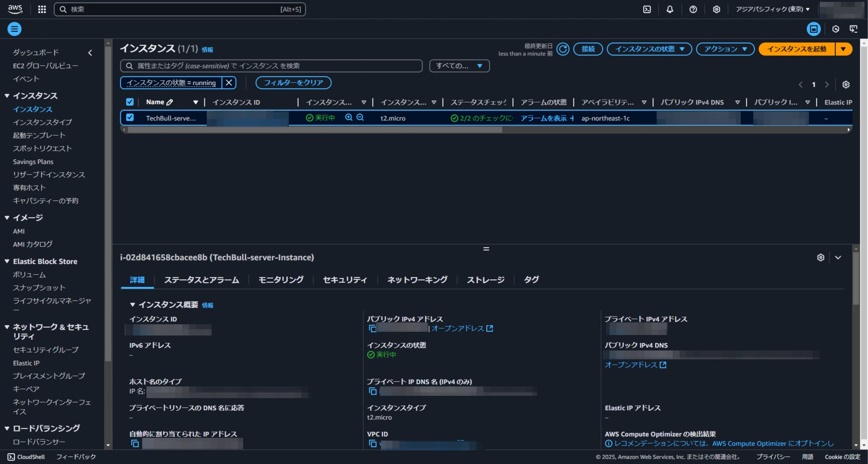Copy the auto-assigned IP address
The image size is (868, 464).
coord(135,443)
